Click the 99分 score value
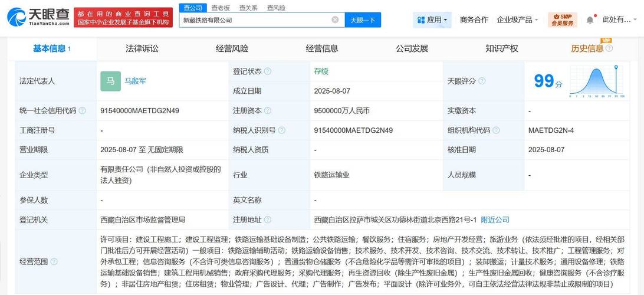 (548, 81)
